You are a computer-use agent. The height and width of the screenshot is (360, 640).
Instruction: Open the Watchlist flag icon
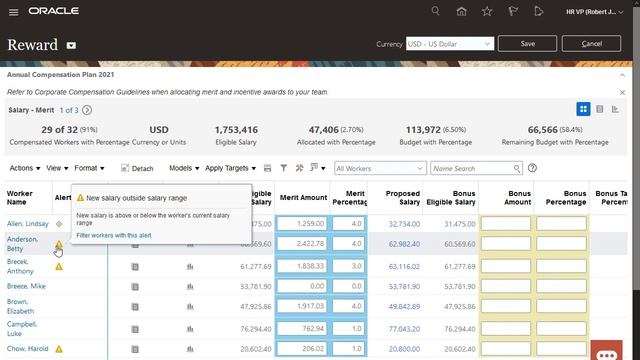tap(513, 11)
